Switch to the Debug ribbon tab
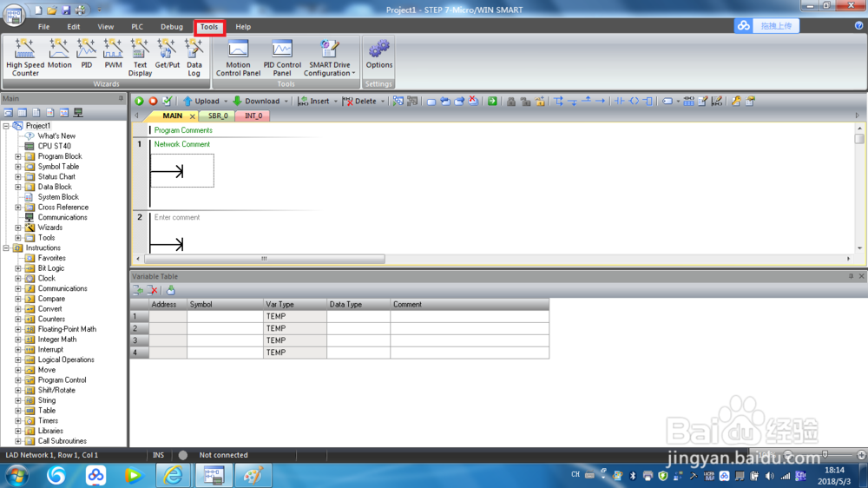This screenshot has width=868, height=488. [172, 27]
